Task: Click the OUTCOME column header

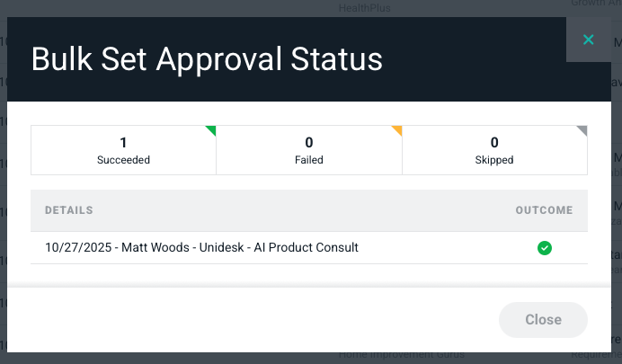Action: click(544, 210)
